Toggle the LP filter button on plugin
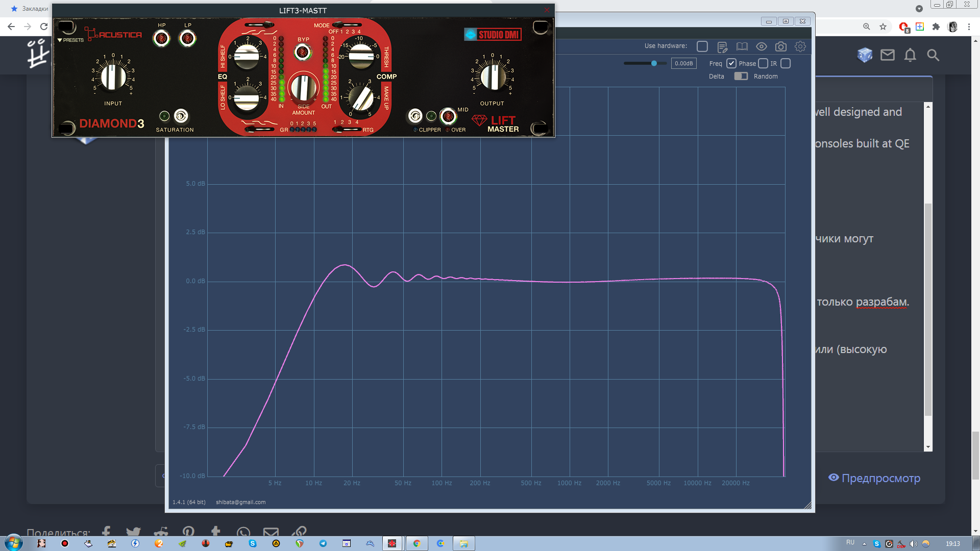The image size is (980, 551). (187, 38)
